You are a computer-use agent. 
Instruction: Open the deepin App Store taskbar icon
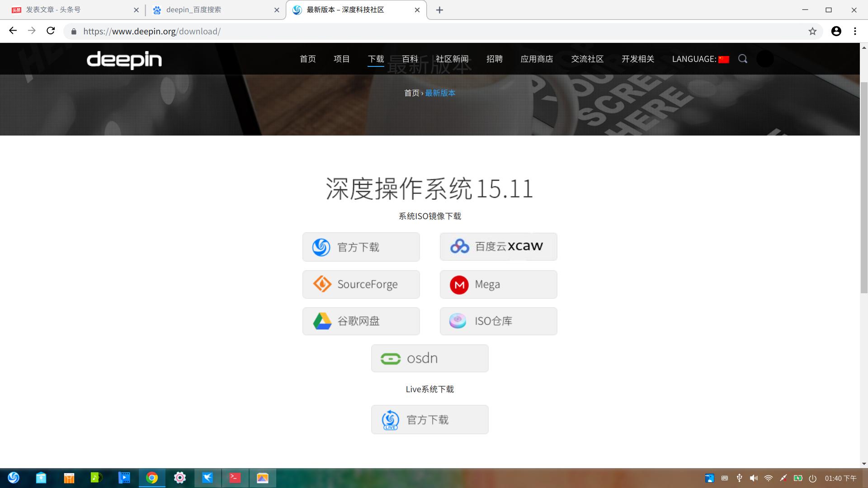point(41,478)
